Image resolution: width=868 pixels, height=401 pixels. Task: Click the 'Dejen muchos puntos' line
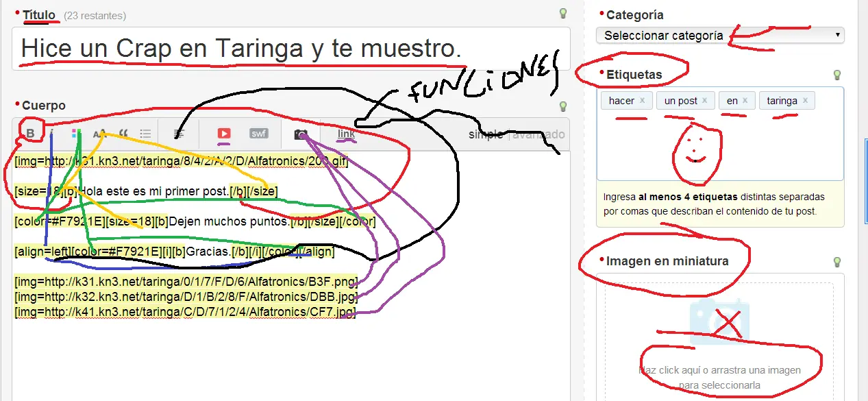coord(195,221)
